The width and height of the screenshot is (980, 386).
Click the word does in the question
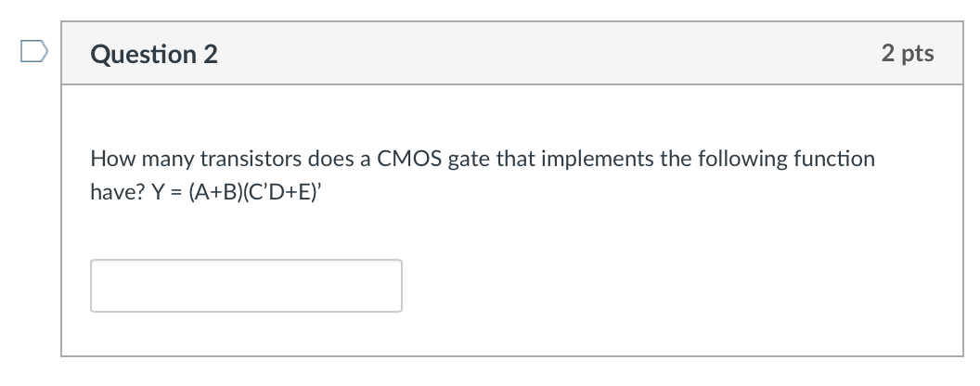[330, 159]
